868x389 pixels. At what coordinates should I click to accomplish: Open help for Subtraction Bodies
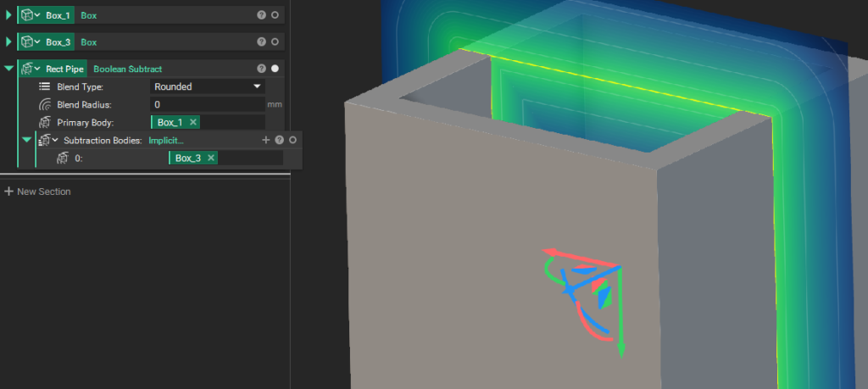coord(279,140)
